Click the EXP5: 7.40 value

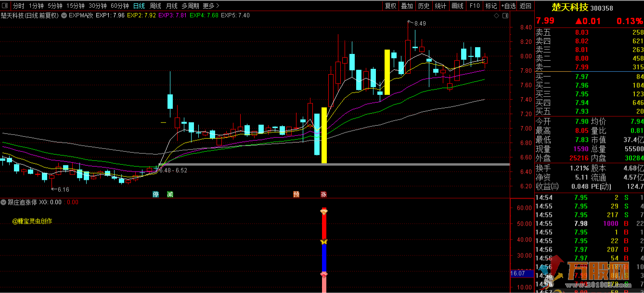235,15
